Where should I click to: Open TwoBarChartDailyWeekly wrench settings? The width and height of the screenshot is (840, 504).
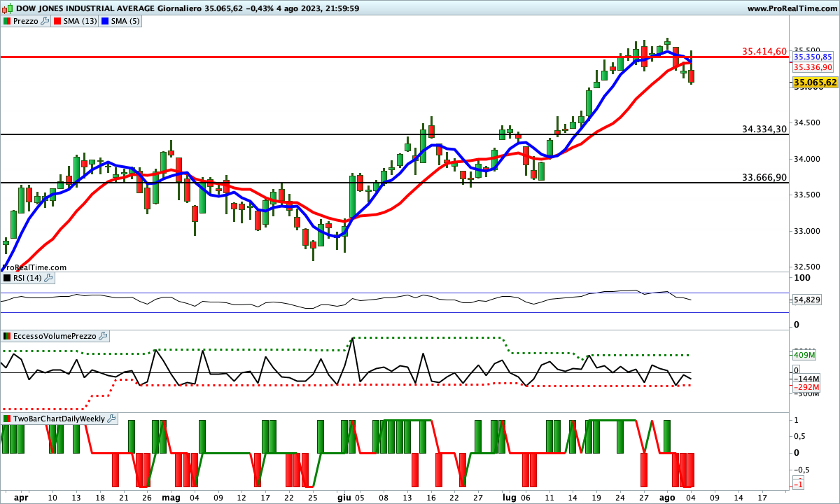112,419
